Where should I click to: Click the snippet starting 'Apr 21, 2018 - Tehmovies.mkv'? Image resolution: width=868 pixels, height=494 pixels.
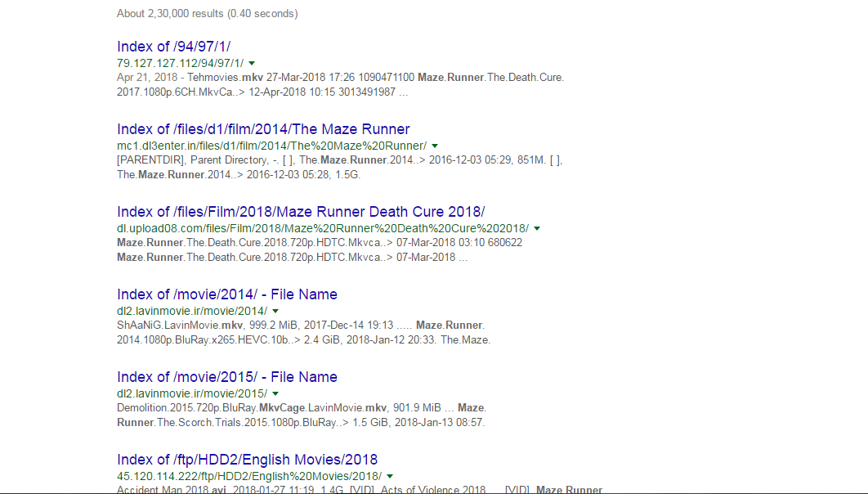[341, 85]
